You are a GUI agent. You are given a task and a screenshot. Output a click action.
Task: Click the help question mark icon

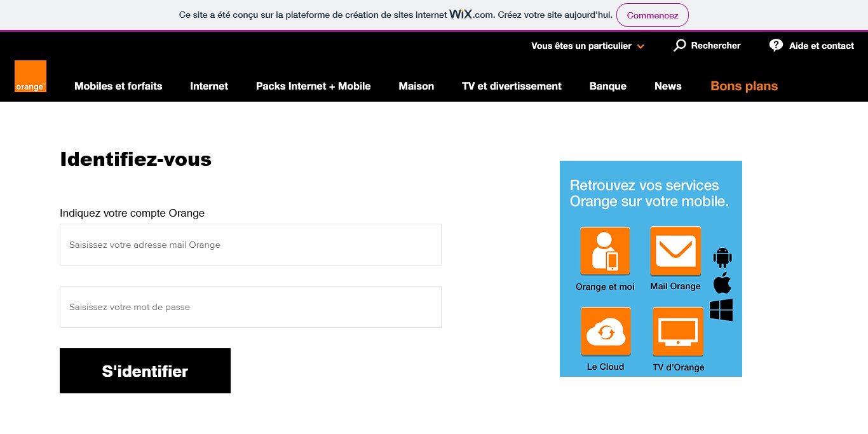pos(776,45)
